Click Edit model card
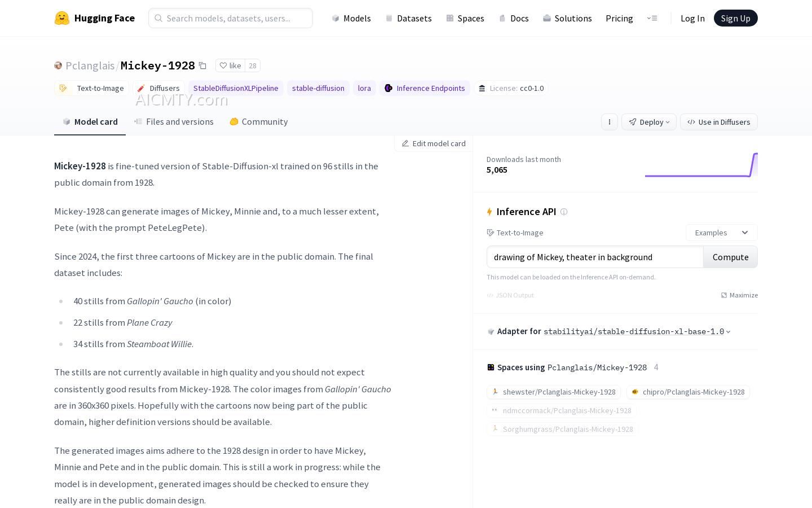 [x=434, y=143]
